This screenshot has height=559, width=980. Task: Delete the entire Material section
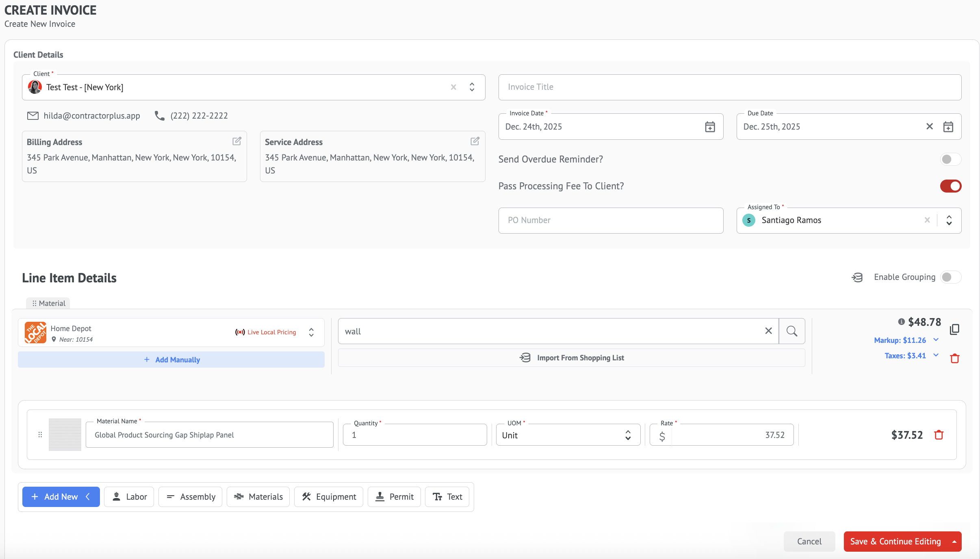pyautogui.click(x=954, y=358)
